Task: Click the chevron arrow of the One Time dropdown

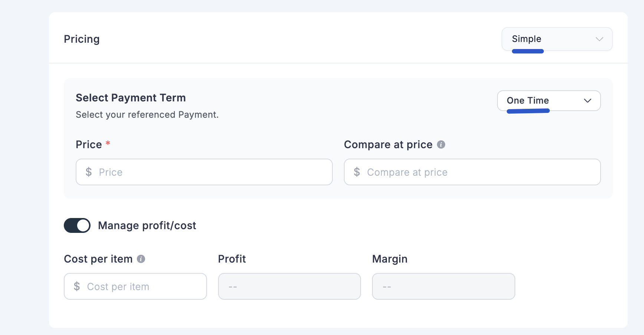Action: pos(587,101)
